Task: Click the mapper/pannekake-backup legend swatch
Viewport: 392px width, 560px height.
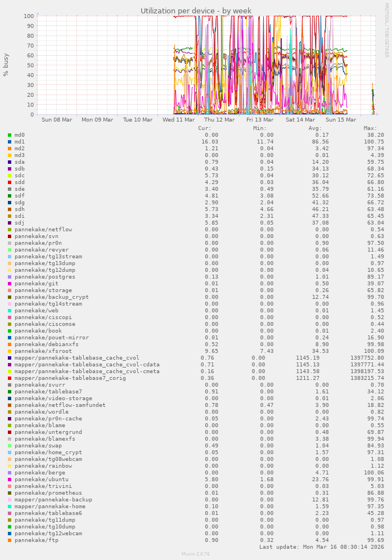Action: click(x=10, y=500)
